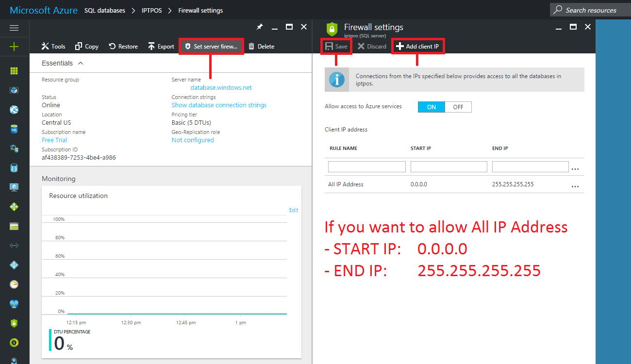Click the End IP input field
Screen dimensions: 631x364
pos(530,166)
